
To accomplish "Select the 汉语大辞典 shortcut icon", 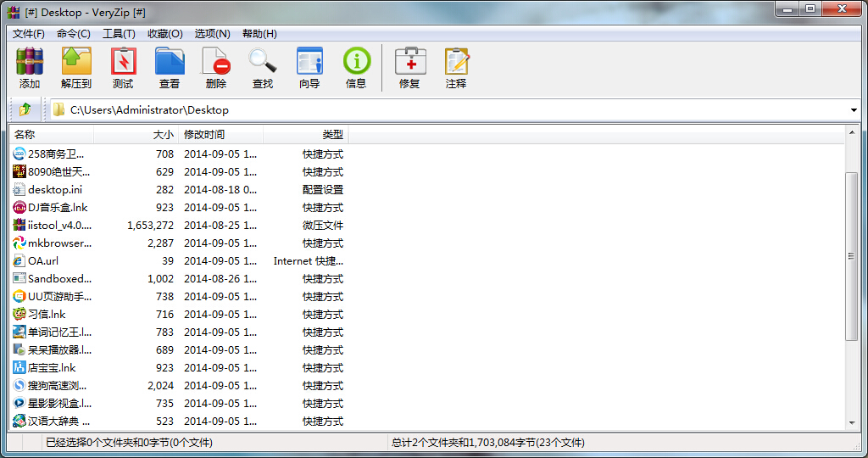I will 19,421.
